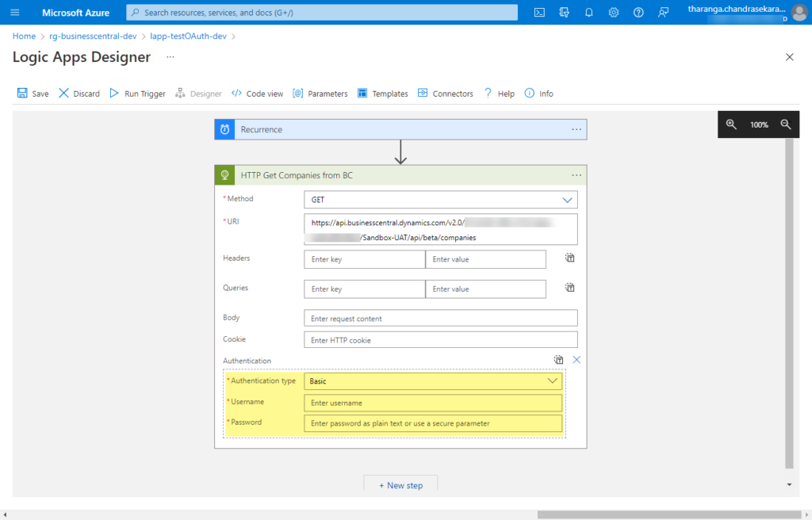Open more options next to Logic Apps Designer title
The image size is (812, 520).
(170, 57)
